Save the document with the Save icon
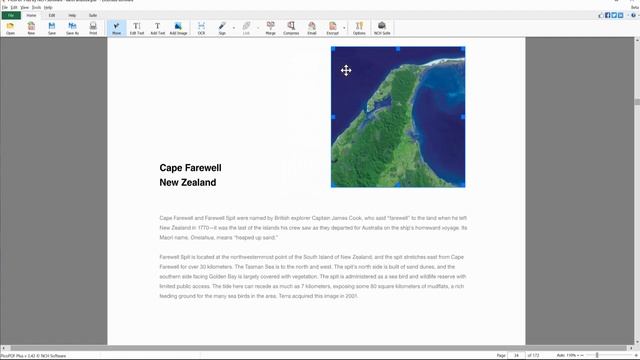Screen dimensions: 640x360 [52, 28]
